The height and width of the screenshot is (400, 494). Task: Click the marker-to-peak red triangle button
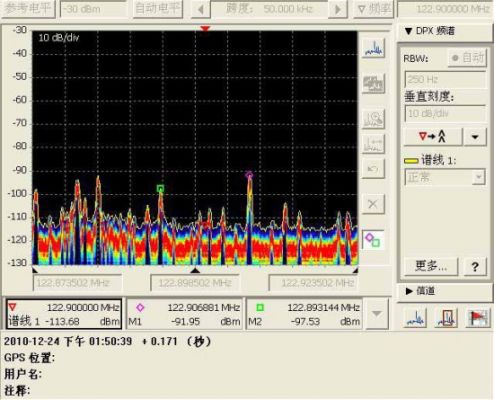[433, 136]
